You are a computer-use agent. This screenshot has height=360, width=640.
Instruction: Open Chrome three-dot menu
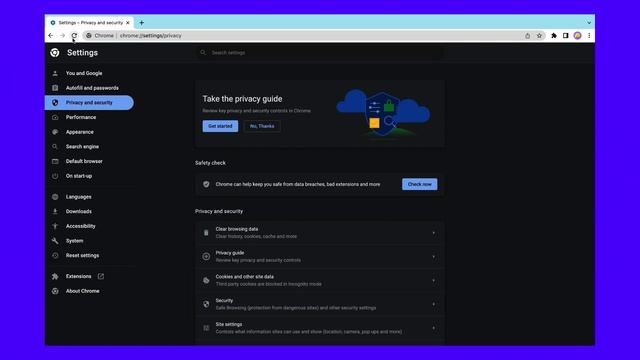589,36
